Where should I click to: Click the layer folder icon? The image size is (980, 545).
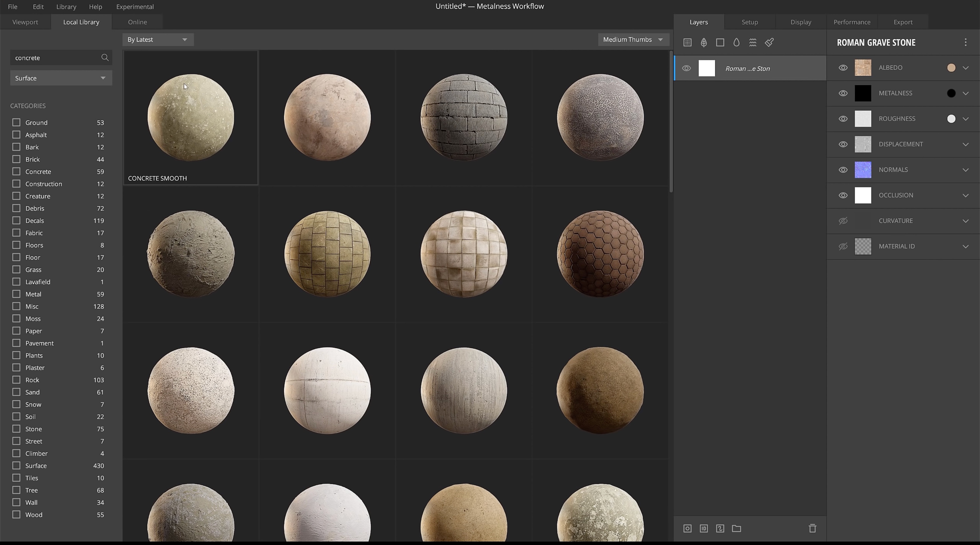click(x=736, y=528)
